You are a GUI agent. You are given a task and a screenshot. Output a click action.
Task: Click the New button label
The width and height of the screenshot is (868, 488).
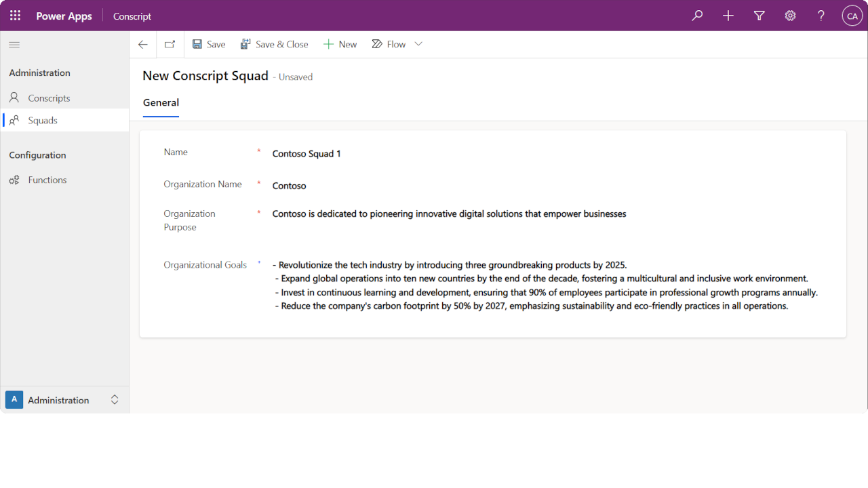(348, 44)
